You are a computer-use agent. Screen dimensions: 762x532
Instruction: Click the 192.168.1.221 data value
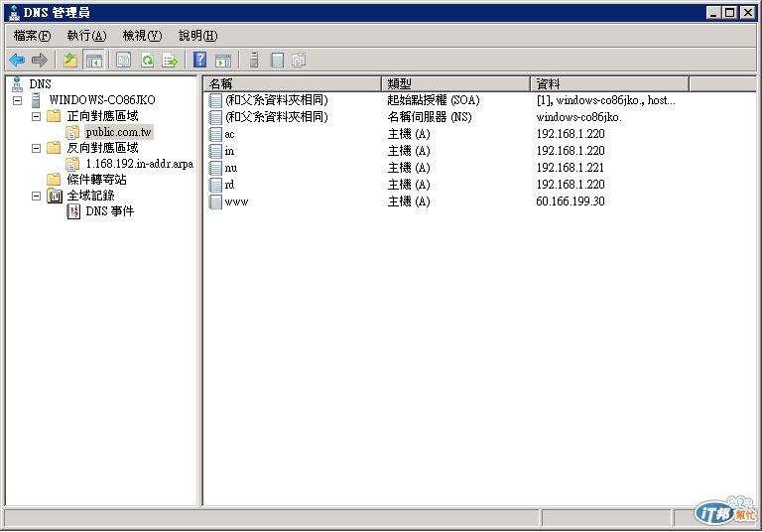571,168
